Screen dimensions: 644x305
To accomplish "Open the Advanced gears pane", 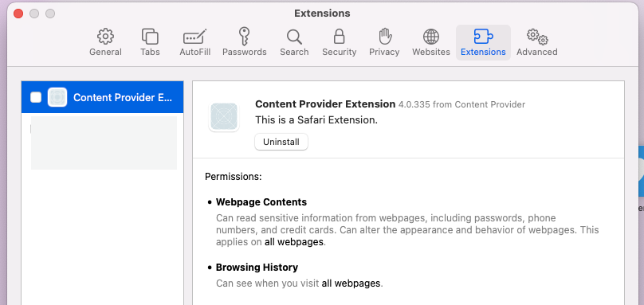I will pyautogui.click(x=537, y=43).
